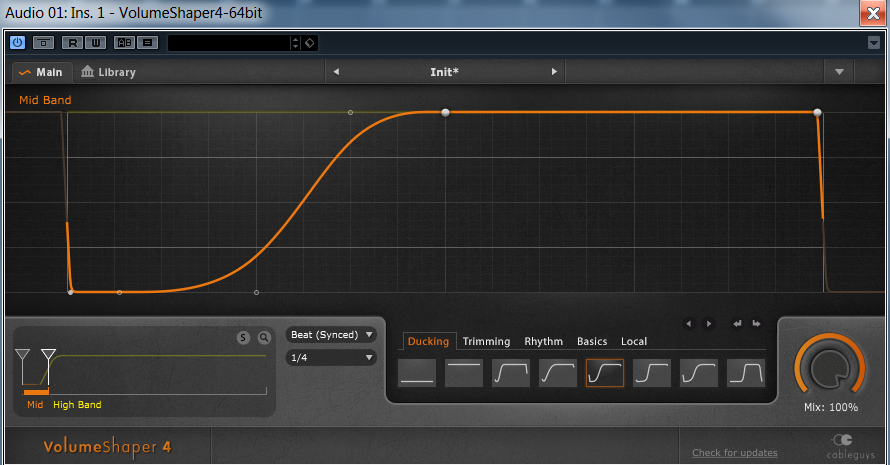Shift waveform right with small right arrow
890x465 pixels.
pos(708,324)
